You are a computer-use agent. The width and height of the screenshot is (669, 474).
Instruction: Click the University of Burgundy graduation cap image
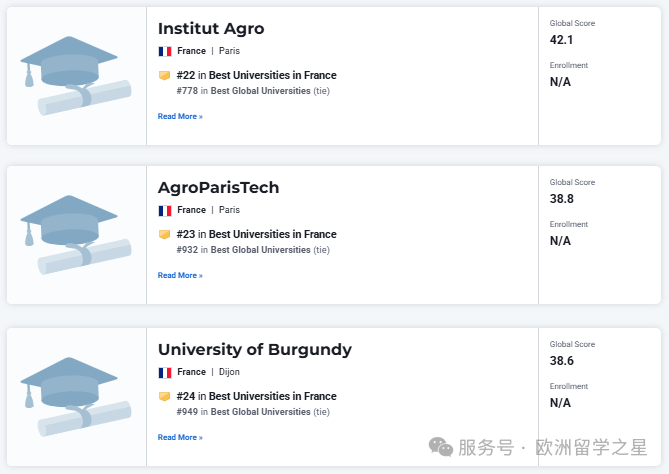click(76, 397)
